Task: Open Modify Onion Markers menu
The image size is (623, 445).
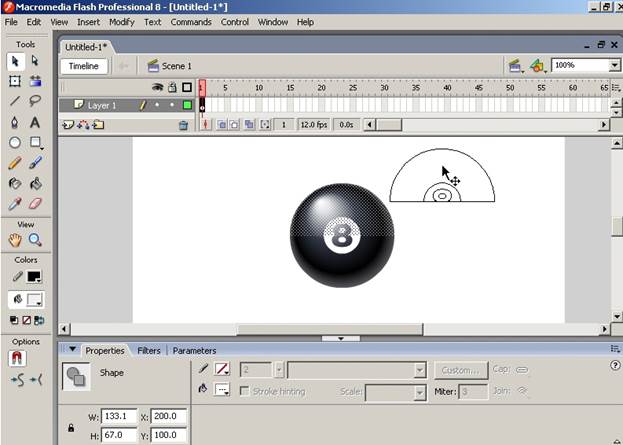Action: tap(265, 125)
